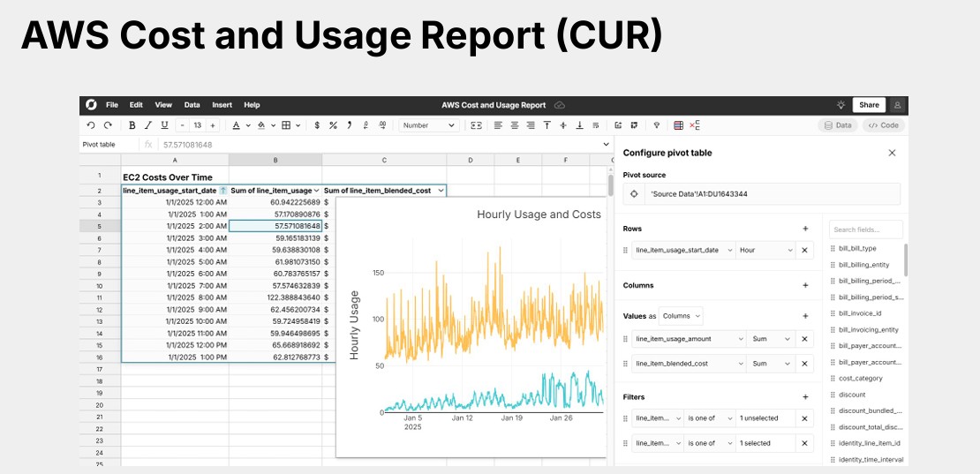Viewport: 980px width, 474px height.
Task: Open the Insert menu
Action: 222,105
